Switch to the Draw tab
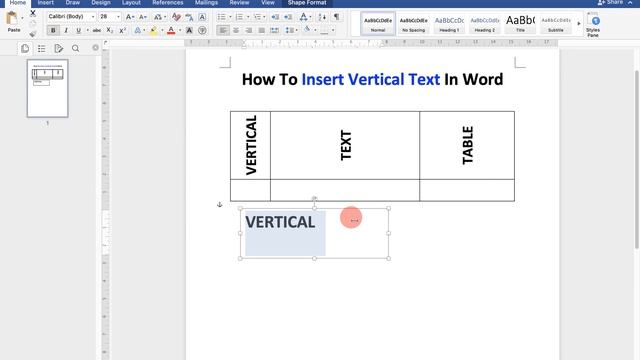 pos(73,3)
